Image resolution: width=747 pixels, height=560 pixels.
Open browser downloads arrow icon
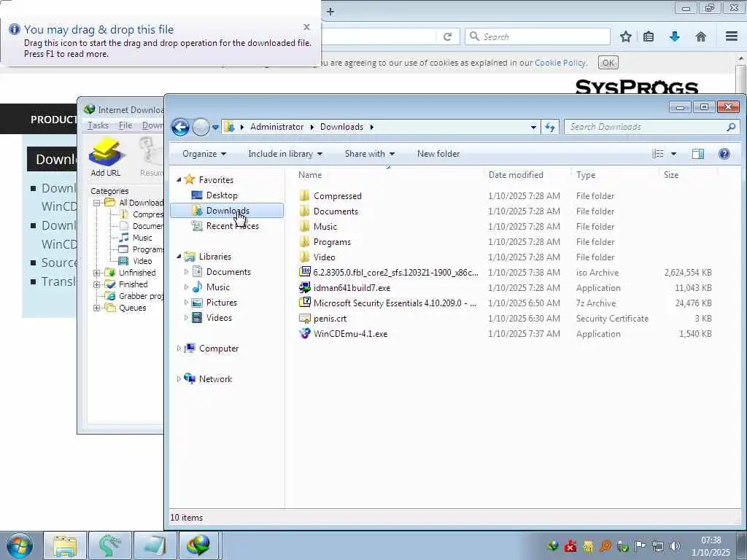[674, 36]
